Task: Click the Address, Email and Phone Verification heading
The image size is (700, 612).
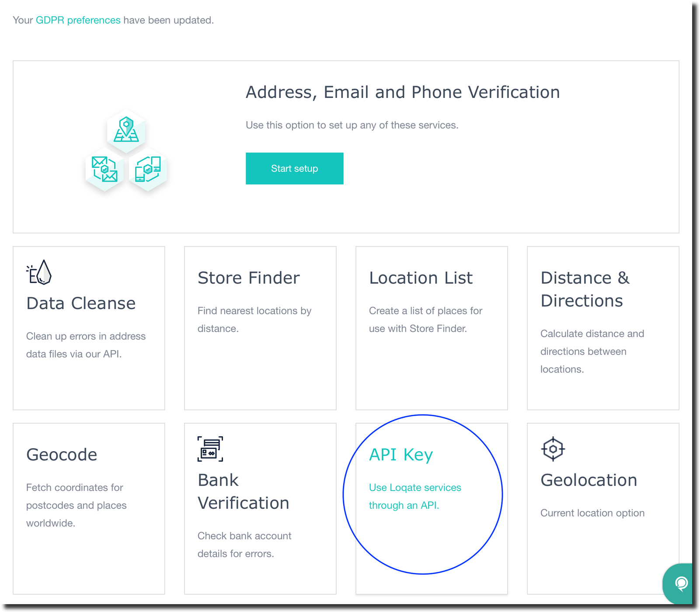Action: coord(402,92)
